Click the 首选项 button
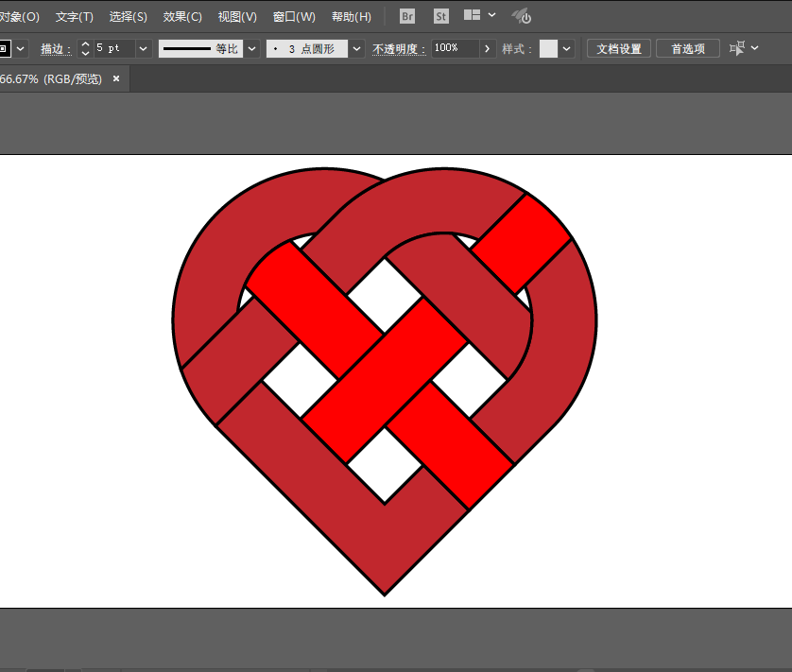Screen dimensions: 792x672 [688, 48]
